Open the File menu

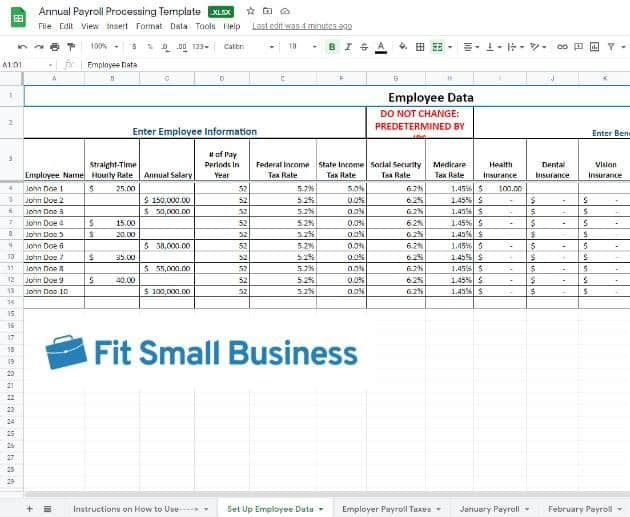pyautogui.click(x=45, y=26)
